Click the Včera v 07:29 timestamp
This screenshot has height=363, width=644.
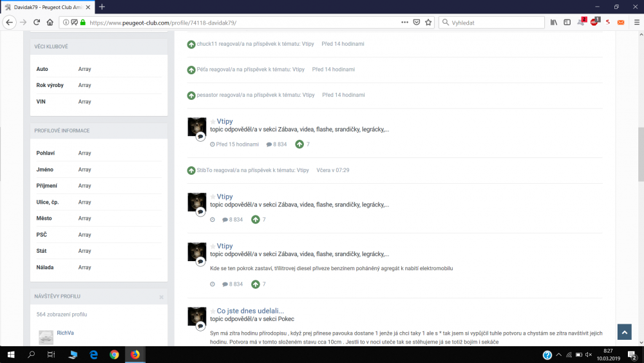click(333, 170)
